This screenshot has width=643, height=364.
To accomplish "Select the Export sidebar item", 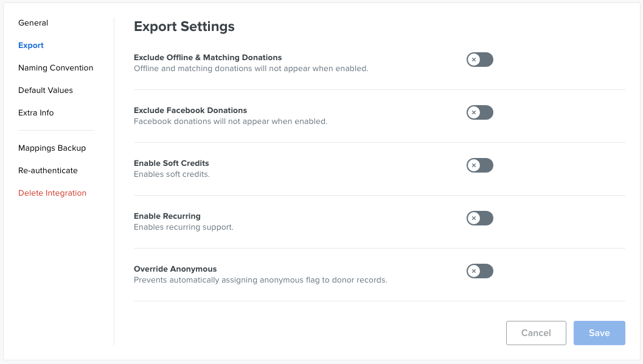I will pyautogui.click(x=31, y=46).
